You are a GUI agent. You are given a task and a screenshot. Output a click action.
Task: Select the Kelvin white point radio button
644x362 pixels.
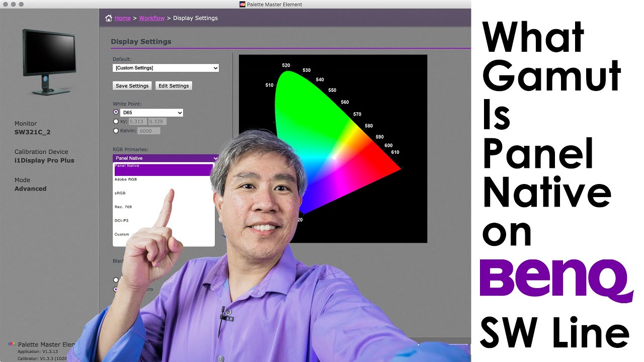[116, 131]
